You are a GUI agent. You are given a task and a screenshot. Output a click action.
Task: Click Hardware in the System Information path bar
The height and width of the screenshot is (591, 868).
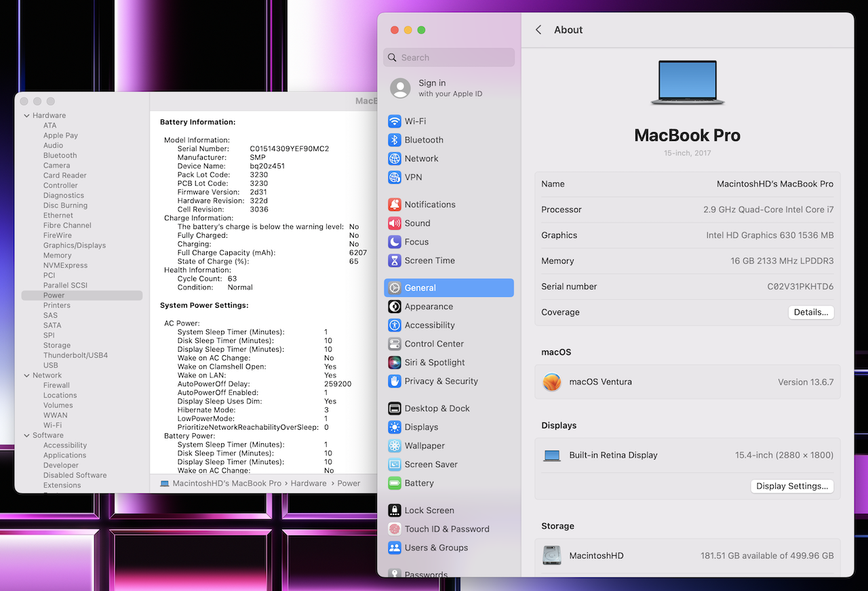(x=309, y=483)
